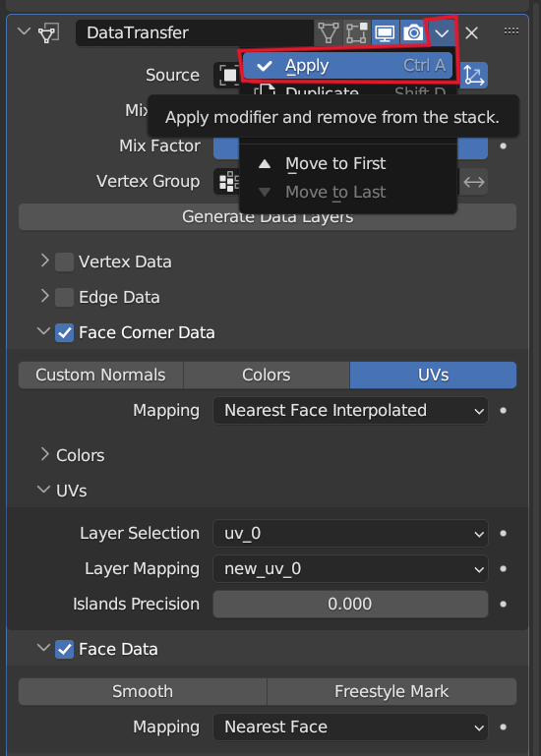Open the Layer Mapping new_uv_0 dropdown
The height and width of the screenshot is (756, 541).
350,569
